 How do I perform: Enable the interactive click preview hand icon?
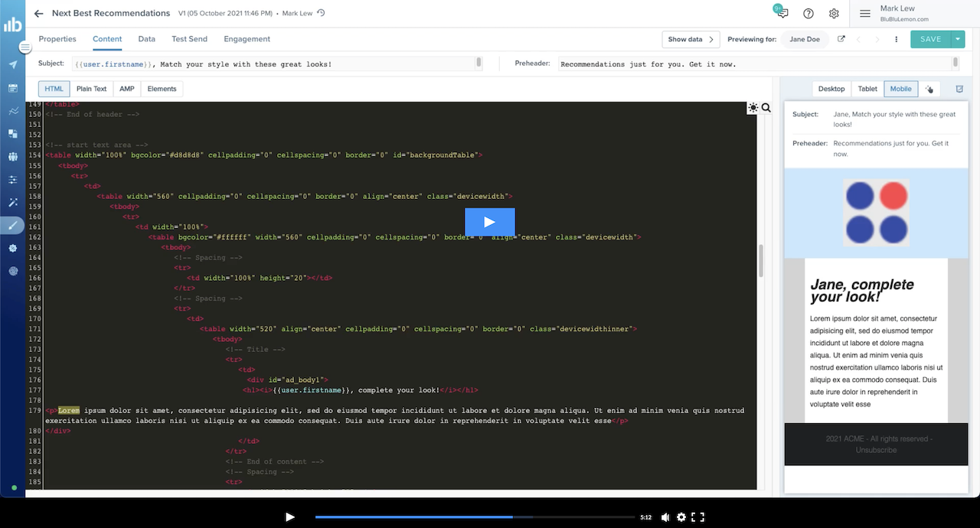click(x=929, y=89)
